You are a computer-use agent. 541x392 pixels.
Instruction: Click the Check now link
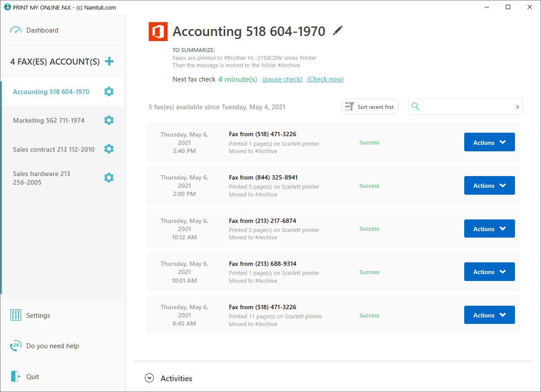[x=325, y=79]
